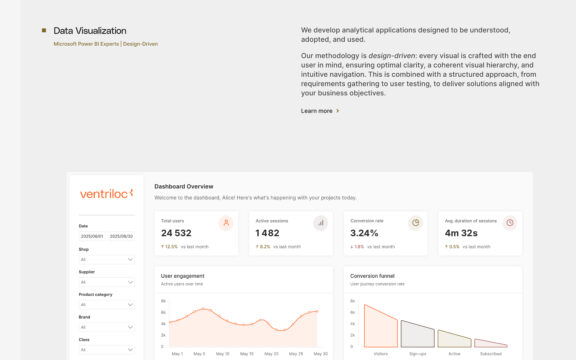Click the 12.5% vs last month text

click(185, 246)
